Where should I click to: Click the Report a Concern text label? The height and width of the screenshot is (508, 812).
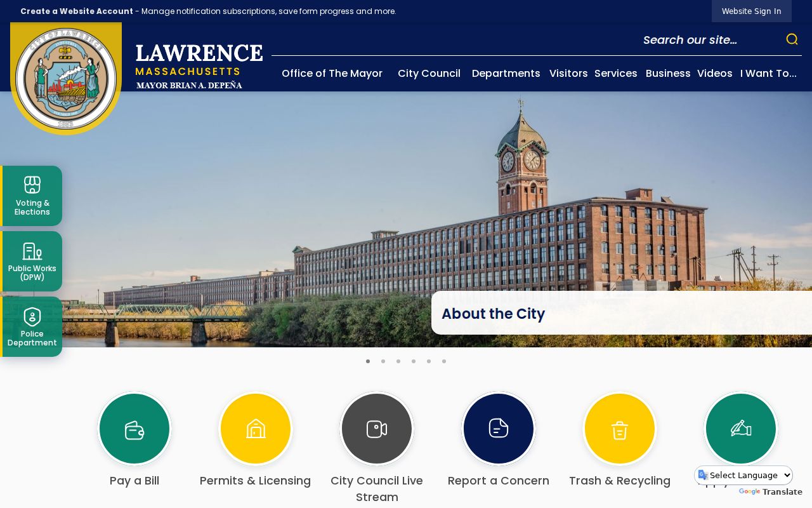pos(499,481)
